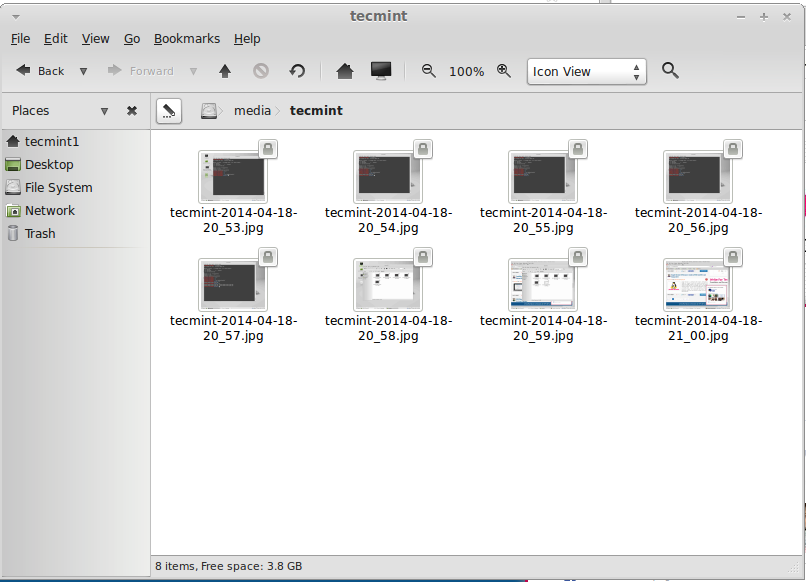Select thumbnail of tecmint-2014-04-18-20_53.jpg
Viewport: 806px width, 582px height.
pyautogui.click(x=233, y=176)
